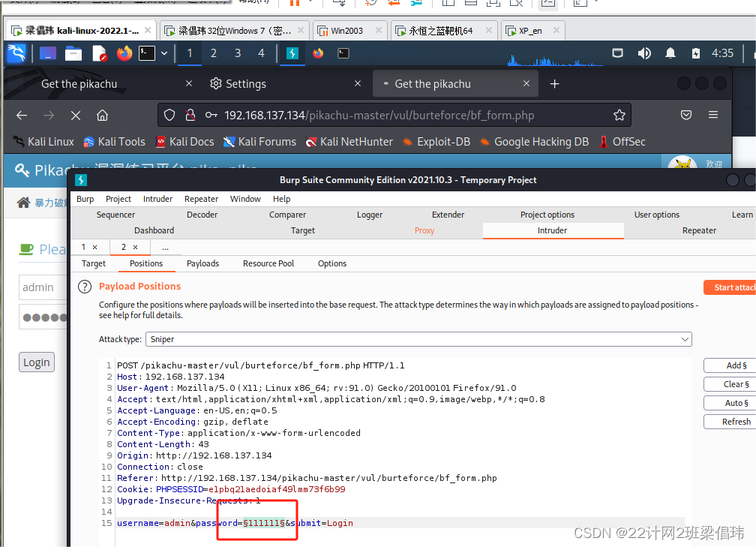
Task: Select the Burp Suite taskbar window button
Action: tap(292, 53)
